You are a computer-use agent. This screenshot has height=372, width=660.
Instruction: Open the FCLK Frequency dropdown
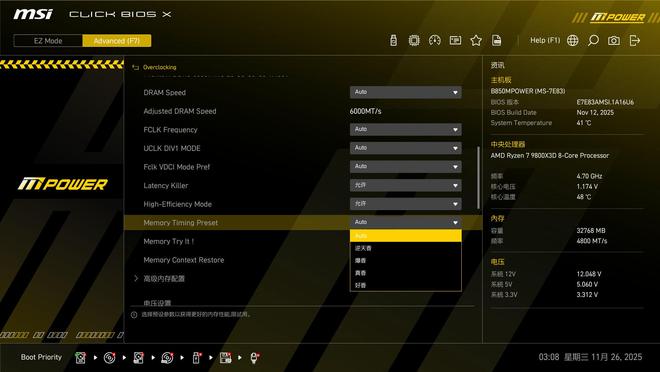click(x=405, y=129)
